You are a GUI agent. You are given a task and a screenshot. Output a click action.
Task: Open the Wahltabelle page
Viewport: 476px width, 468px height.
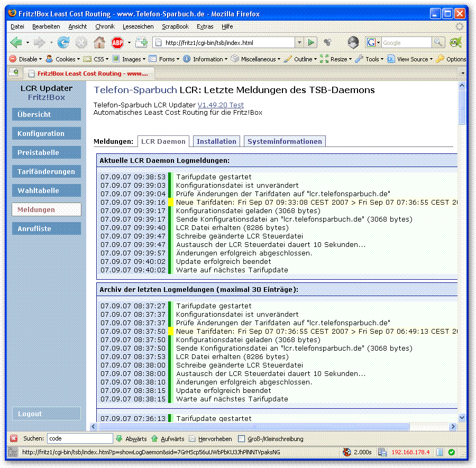pos(47,190)
